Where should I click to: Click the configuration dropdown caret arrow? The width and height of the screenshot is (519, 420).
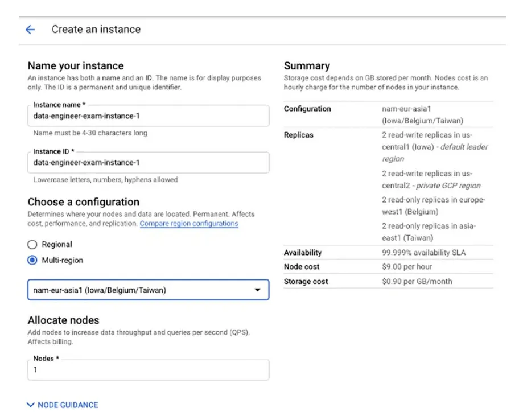point(258,290)
